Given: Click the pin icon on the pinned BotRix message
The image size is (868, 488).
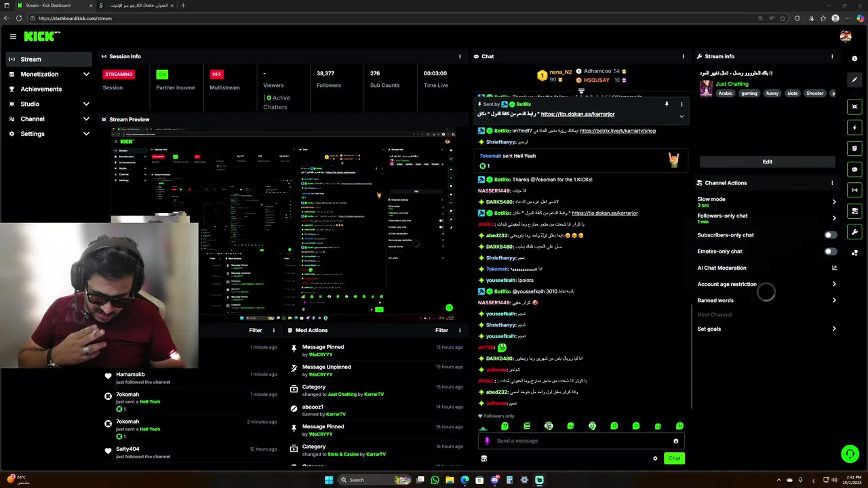Looking at the screenshot, I should 667,104.
